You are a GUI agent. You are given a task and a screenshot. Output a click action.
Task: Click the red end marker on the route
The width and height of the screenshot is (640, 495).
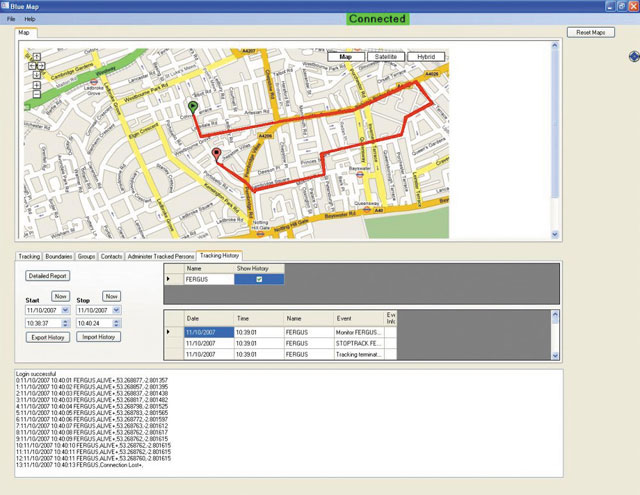(216, 155)
